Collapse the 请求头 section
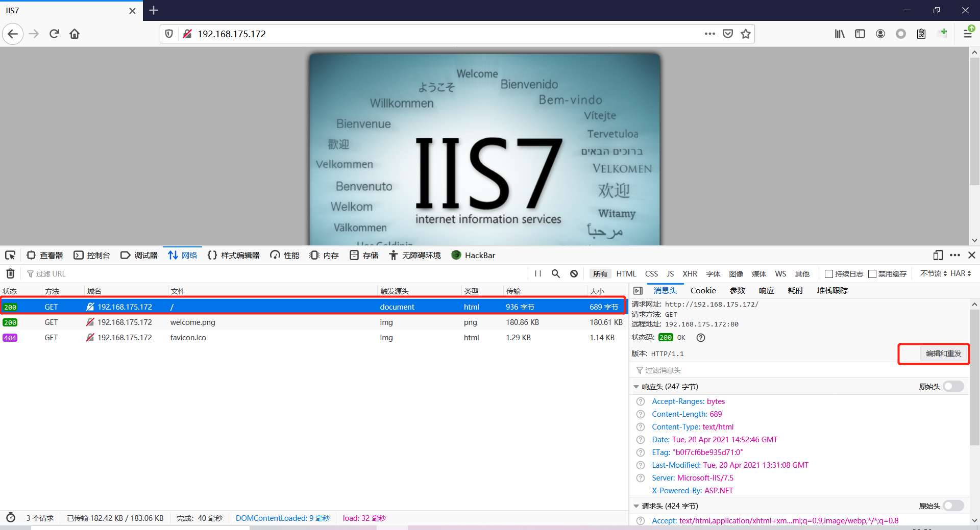Screen dimensions: 980x530 coord(636,506)
